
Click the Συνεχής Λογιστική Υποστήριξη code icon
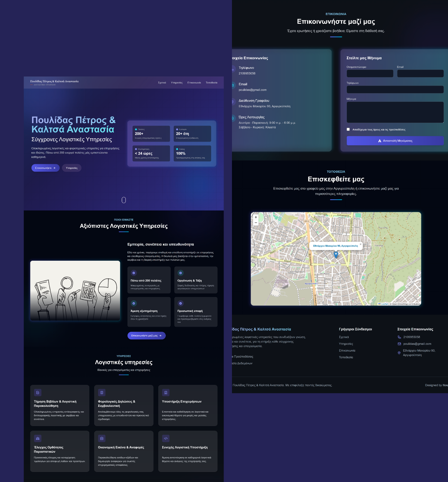tap(166, 438)
